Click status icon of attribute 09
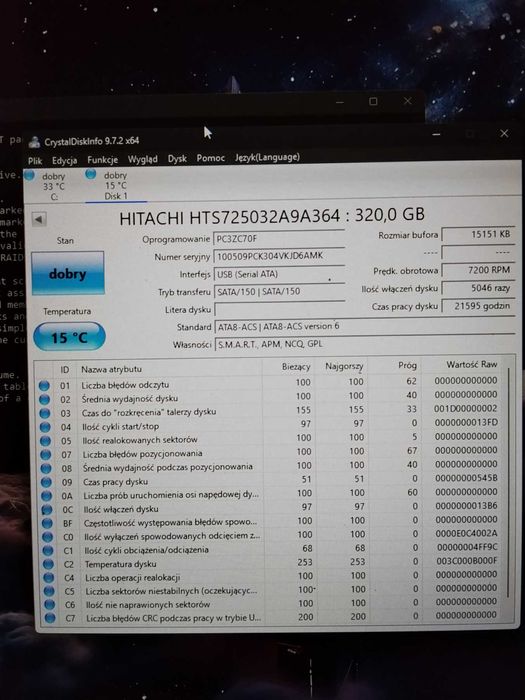 point(46,482)
